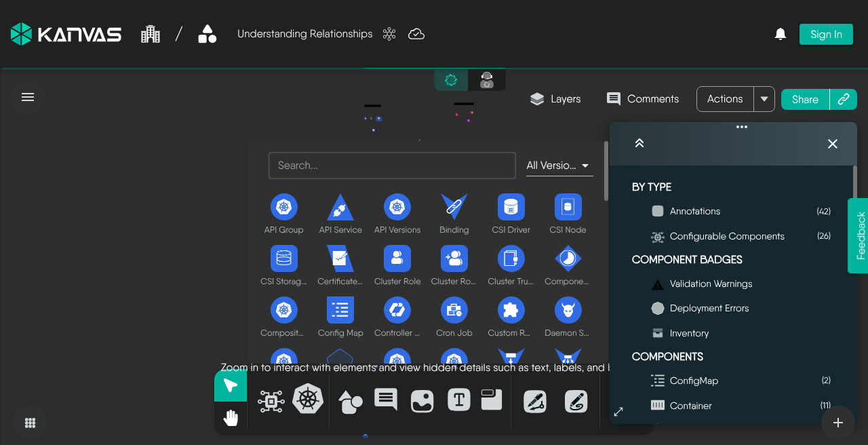Click the Actions button
The width and height of the screenshot is (868, 445).
click(725, 99)
